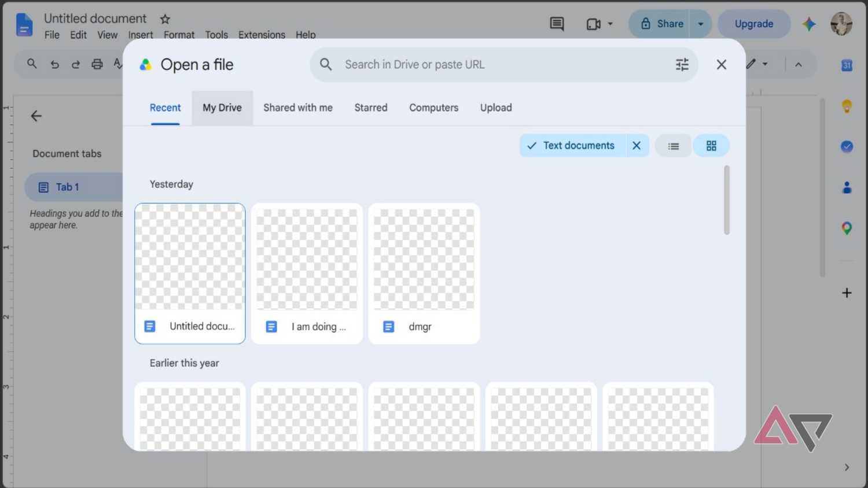Close the document tabs panel with back arrow

tap(36, 116)
